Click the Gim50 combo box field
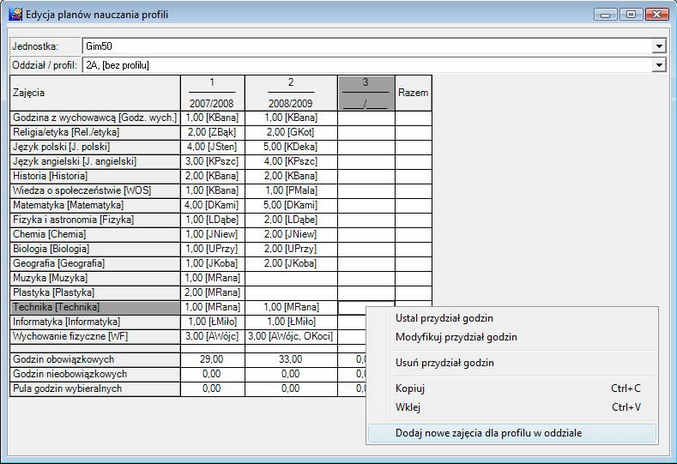The height and width of the screenshot is (464, 677). click(x=374, y=46)
